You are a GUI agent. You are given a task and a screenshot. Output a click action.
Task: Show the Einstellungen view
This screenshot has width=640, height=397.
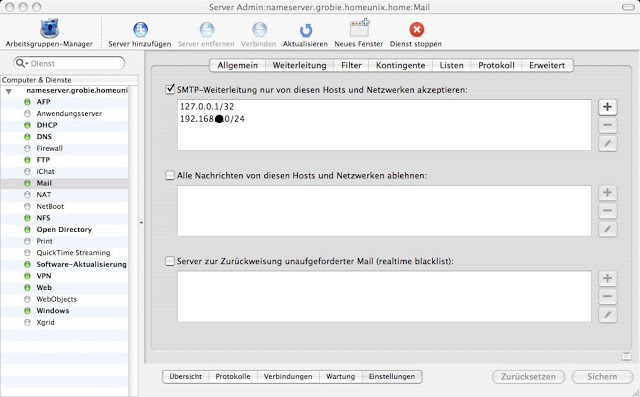click(392, 377)
